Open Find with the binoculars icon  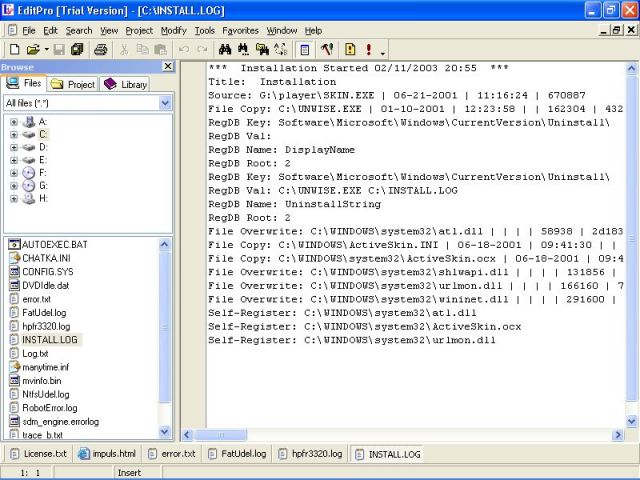[225, 49]
